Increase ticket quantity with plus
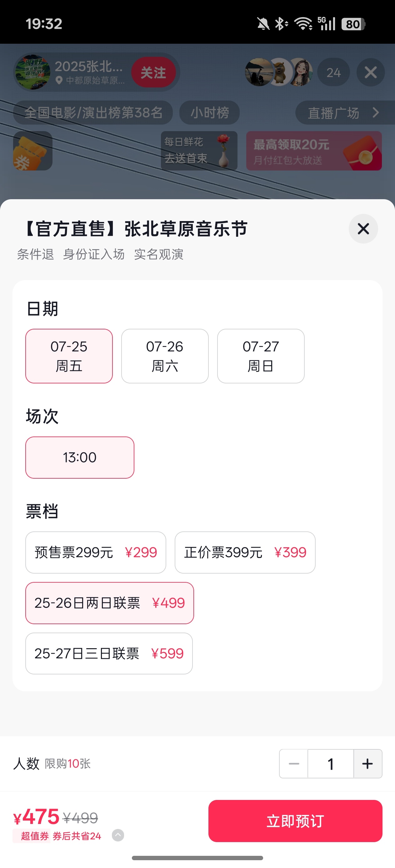 click(368, 764)
